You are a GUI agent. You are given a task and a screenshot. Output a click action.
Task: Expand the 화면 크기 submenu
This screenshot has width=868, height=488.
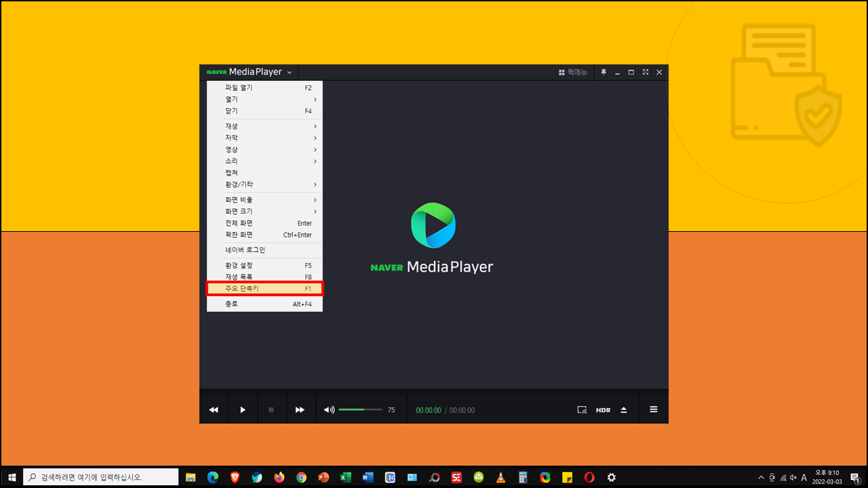click(264, 211)
